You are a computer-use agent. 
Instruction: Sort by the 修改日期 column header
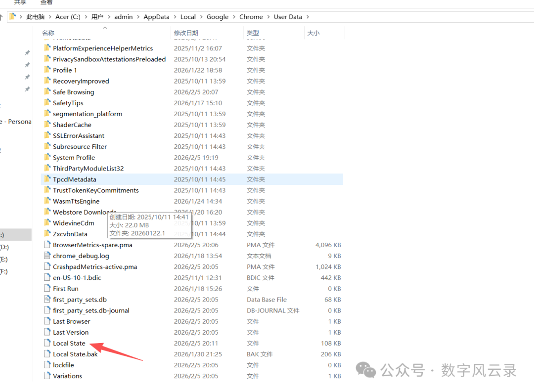186,33
